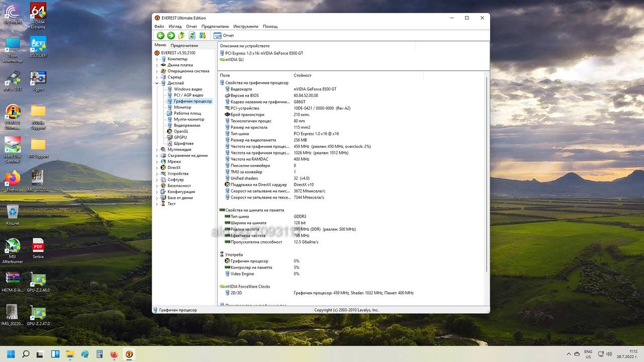Select Шрифтове tree item
Image resolution: width=644 pixels, height=362 pixels.
[184, 143]
